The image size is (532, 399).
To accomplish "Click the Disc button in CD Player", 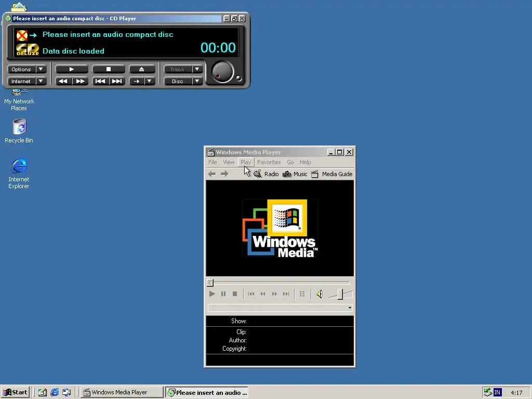I will click(178, 81).
